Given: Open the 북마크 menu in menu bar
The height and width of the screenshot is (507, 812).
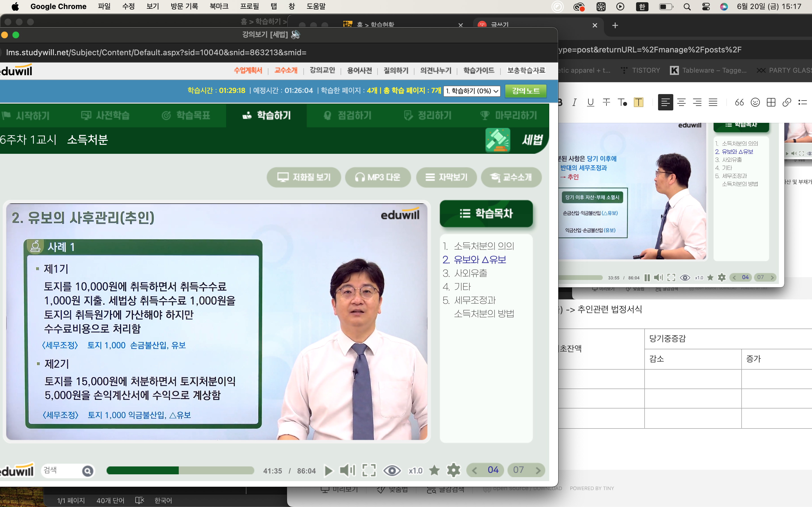Looking at the screenshot, I should tap(219, 6).
